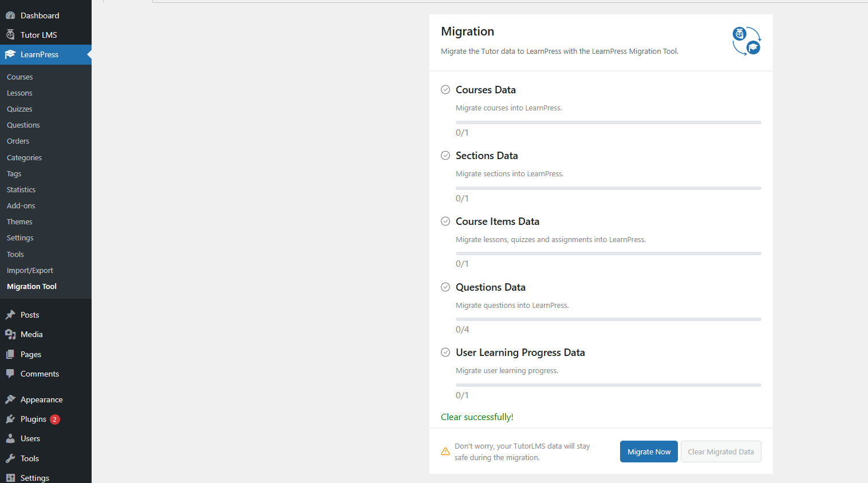868x483 pixels.
Task: Open the Media menu
Action: tap(46, 334)
